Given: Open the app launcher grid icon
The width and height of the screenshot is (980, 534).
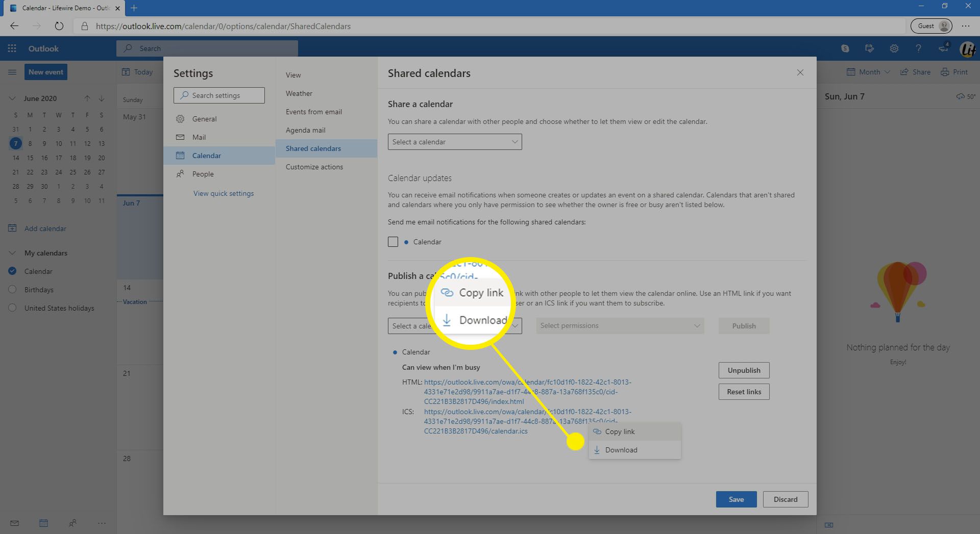Looking at the screenshot, I should [x=12, y=48].
